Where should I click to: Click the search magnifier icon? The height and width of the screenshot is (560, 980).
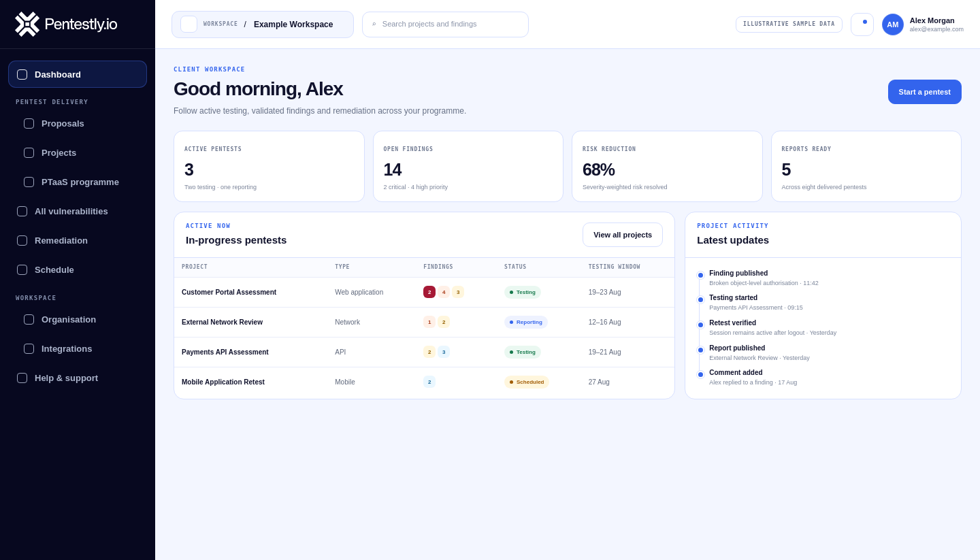(x=374, y=24)
